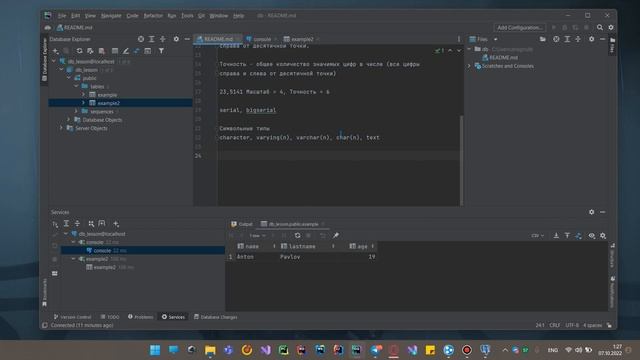Select README.md in Files panel

coord(503,58)
